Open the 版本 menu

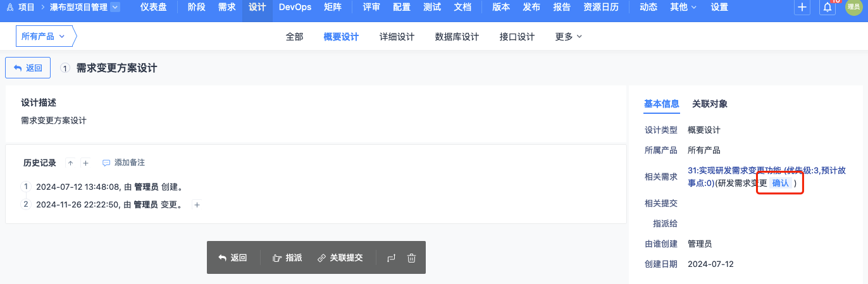500,8
